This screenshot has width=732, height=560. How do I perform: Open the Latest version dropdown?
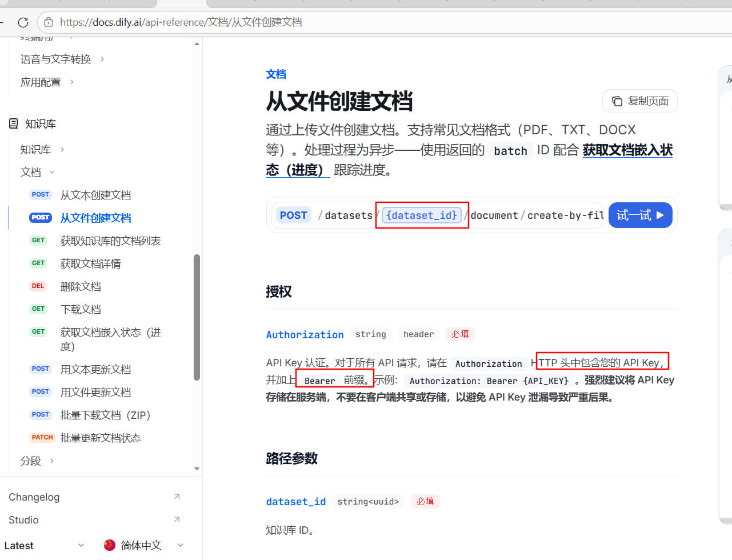[45, 545]
